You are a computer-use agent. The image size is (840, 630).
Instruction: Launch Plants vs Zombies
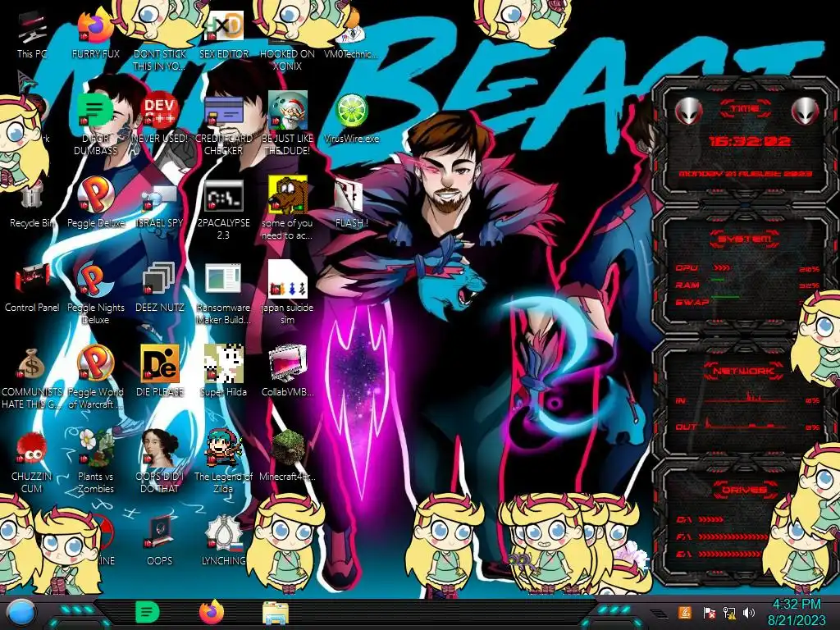coord(95,462)
